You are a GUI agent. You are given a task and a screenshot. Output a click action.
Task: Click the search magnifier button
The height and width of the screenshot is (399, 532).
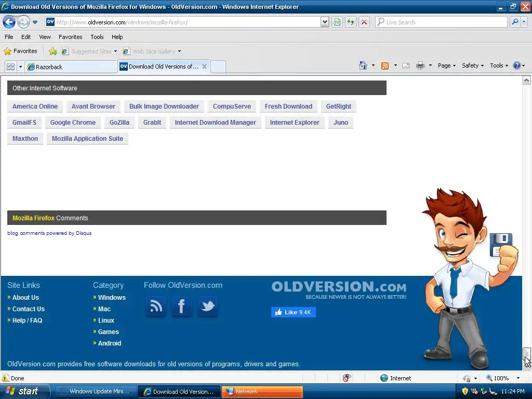point(515,22)
